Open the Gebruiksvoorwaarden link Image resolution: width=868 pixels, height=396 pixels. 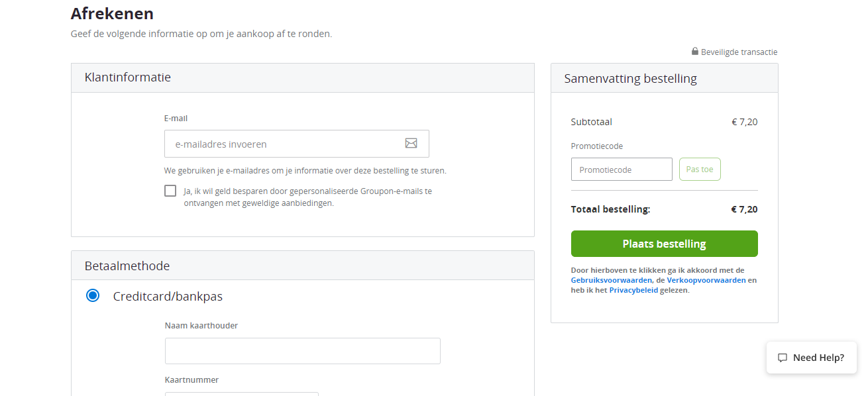[612, 280]
